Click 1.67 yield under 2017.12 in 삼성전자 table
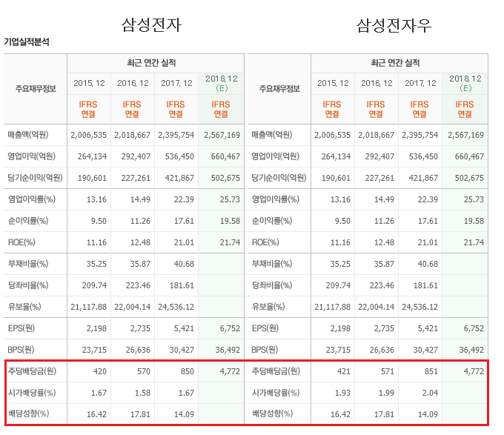504x435 pixels. [187, 393]
